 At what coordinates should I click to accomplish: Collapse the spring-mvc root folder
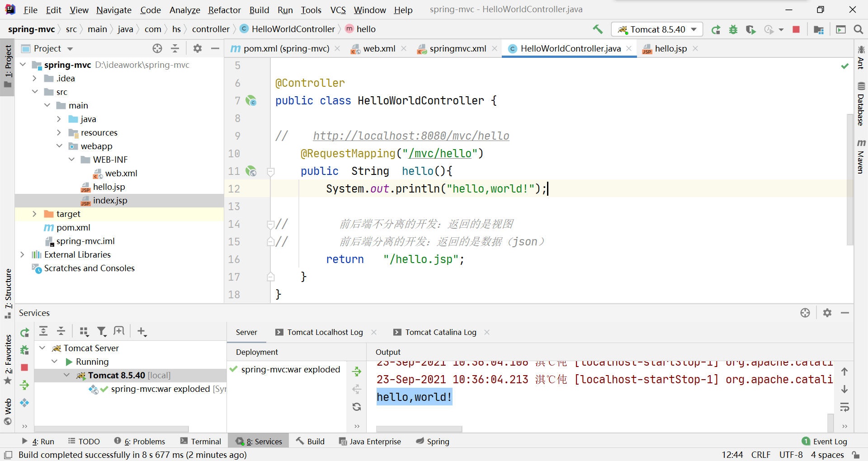tap(23, 65)
